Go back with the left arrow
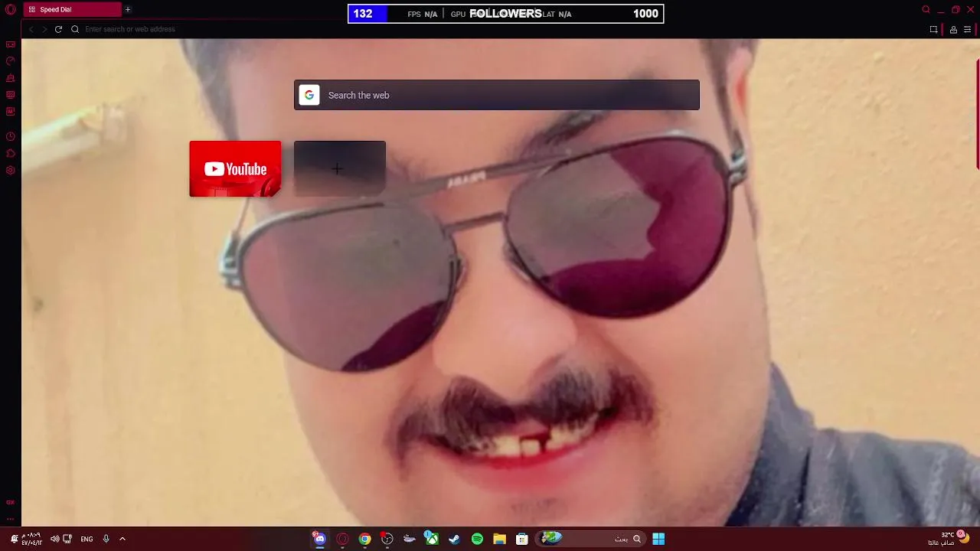The width and height of the screenshot is (980, 551). pos(31,29)
